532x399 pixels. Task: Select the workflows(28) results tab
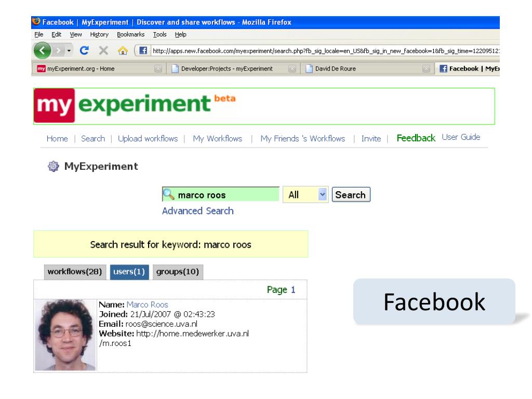tap(75, 272)
